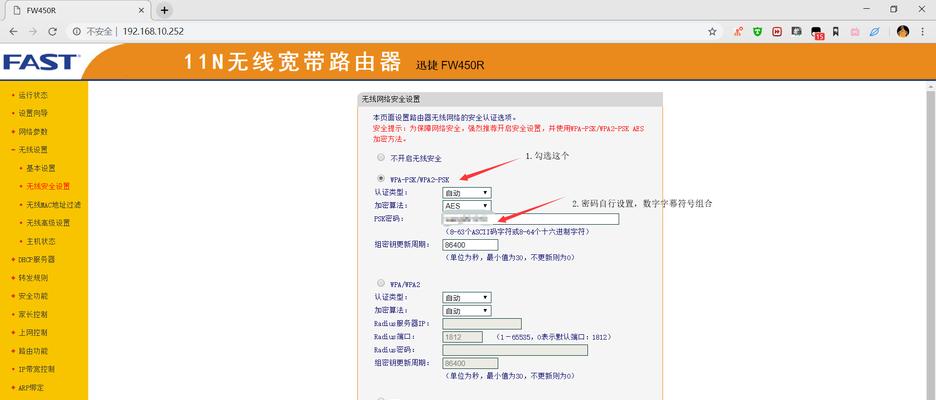Open 主机状态 in the sidebar
The image size is (936, 400).
click(40, 241)
